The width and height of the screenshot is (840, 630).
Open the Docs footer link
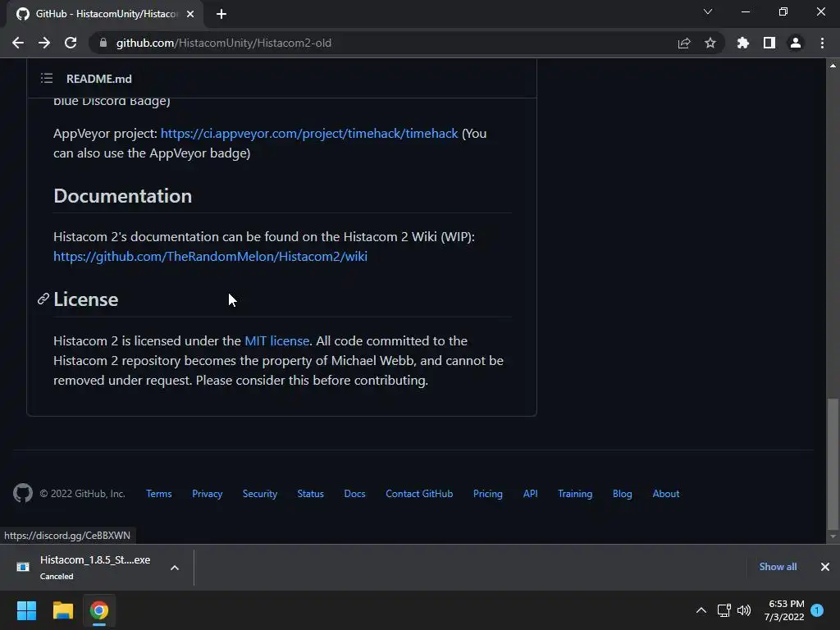354,493
